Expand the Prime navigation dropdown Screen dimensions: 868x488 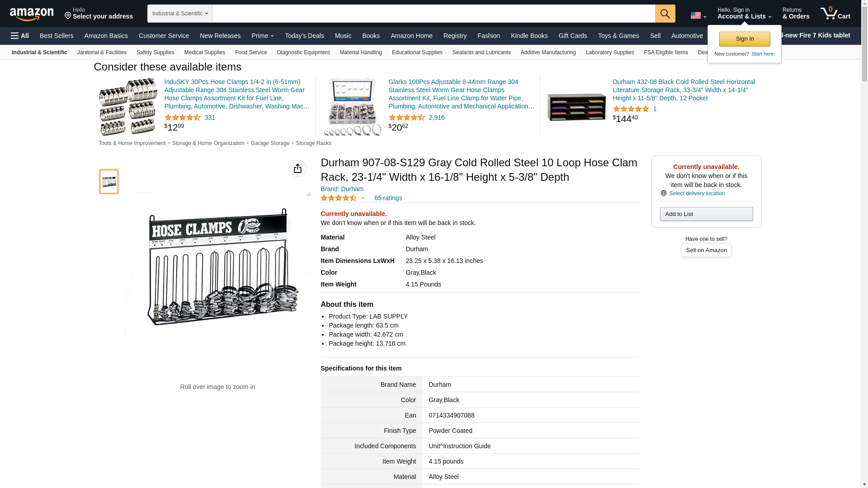(x=262, y=36)
